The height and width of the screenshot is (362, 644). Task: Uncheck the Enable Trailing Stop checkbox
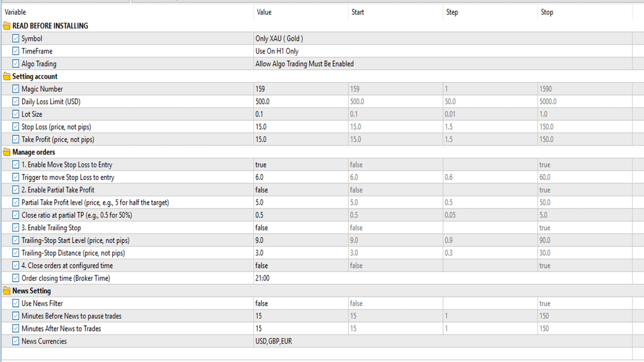point(16,228)
